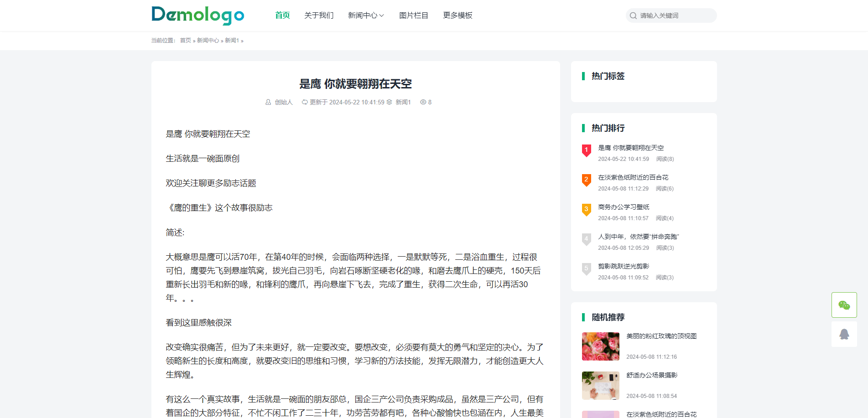Image resolution: width=868 pixels, height=418 pixels.
Task: Open the 新闻1 category link under title
Action: (x=403, y=102)
